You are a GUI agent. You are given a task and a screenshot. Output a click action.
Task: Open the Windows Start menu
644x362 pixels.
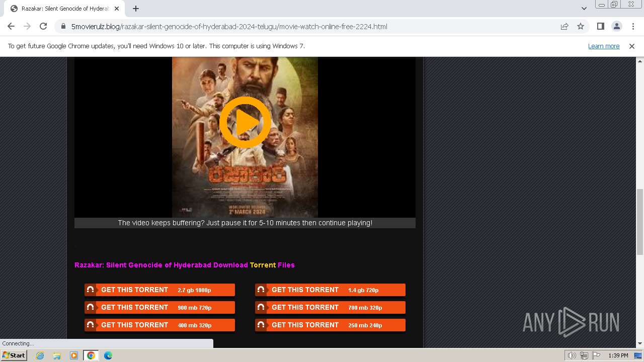pos(14,355)
